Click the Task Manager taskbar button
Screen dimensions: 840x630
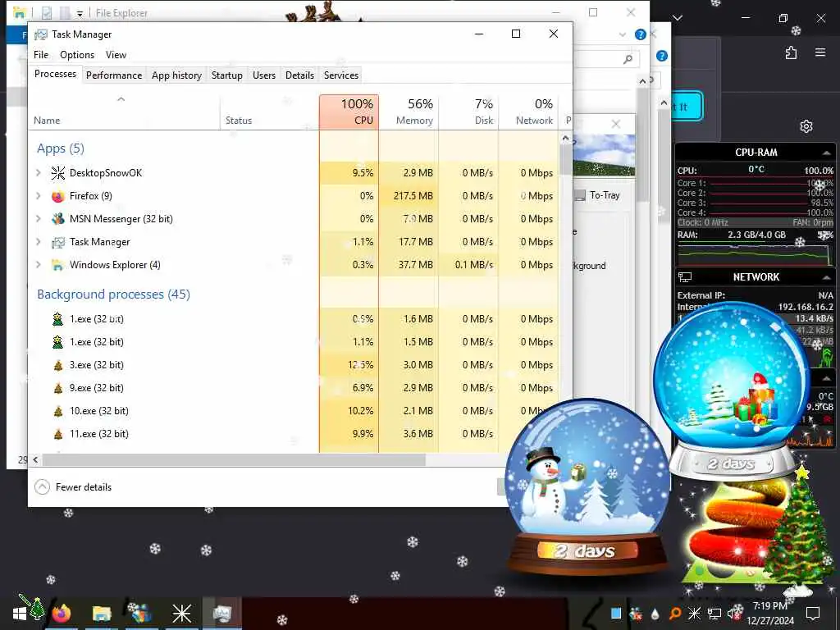click(x=221, y=613)
